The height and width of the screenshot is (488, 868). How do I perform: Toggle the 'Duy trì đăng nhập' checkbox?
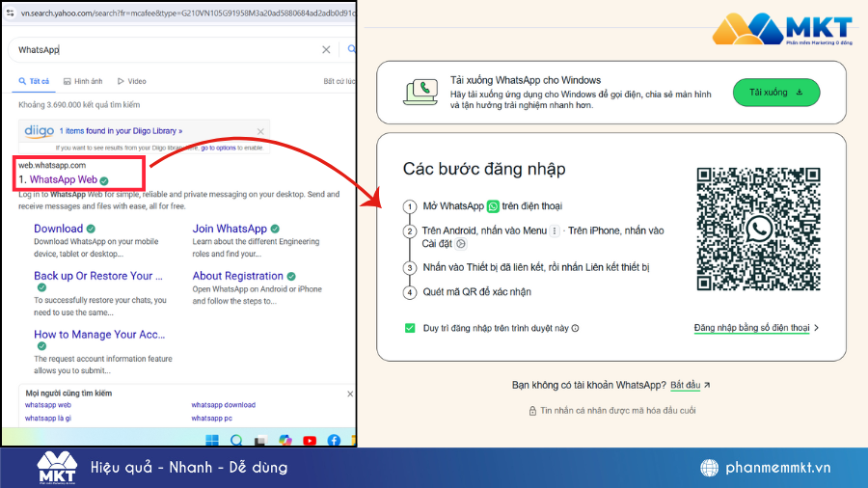click(410, 328)
